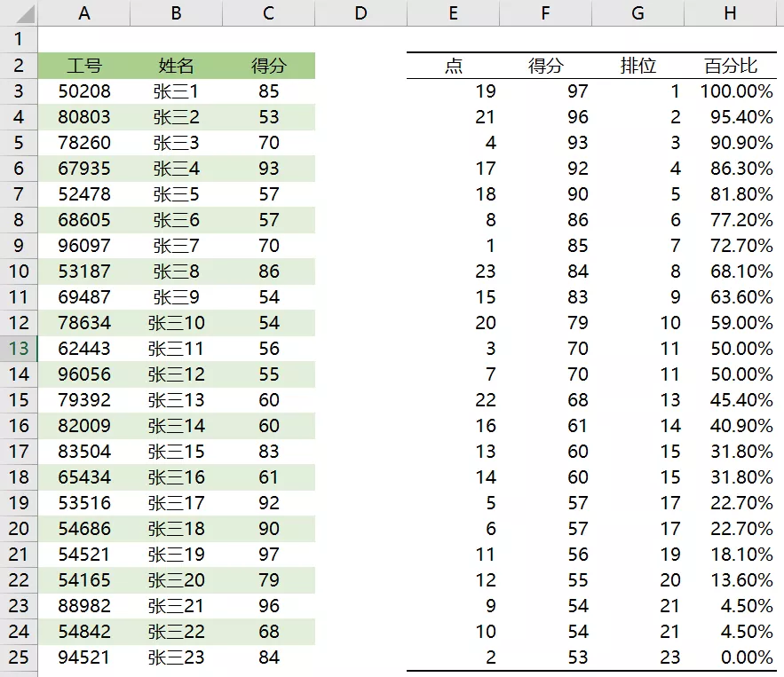Select row 7 header
Viewport: 784px width, 677px height.
19,193
